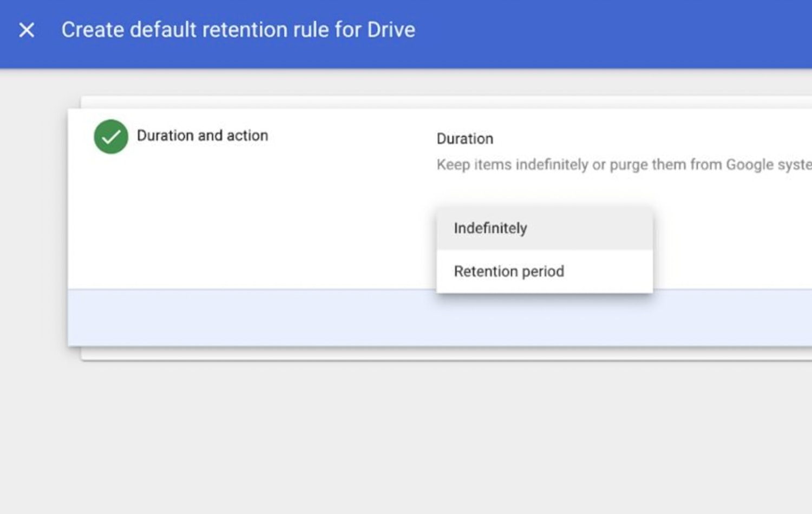Click the X to close the retention rule dialog
The image size is (812, 514).
click(27, 30)
